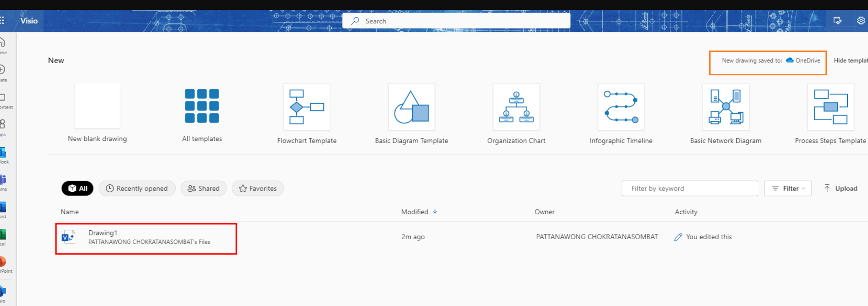Click the search magnifier icon
The height and width of the screenshot is (306, 868).
[x=356, y=21]
